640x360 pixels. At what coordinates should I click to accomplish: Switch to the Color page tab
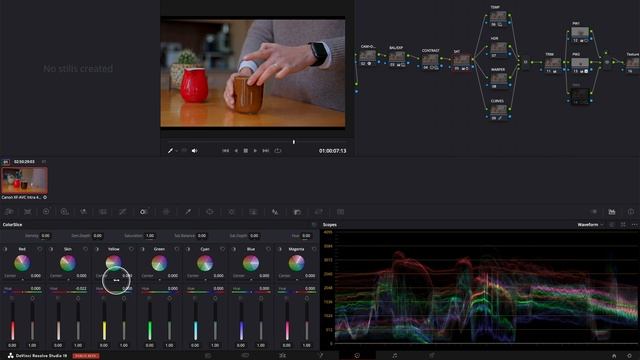click(x=357, y=356)
